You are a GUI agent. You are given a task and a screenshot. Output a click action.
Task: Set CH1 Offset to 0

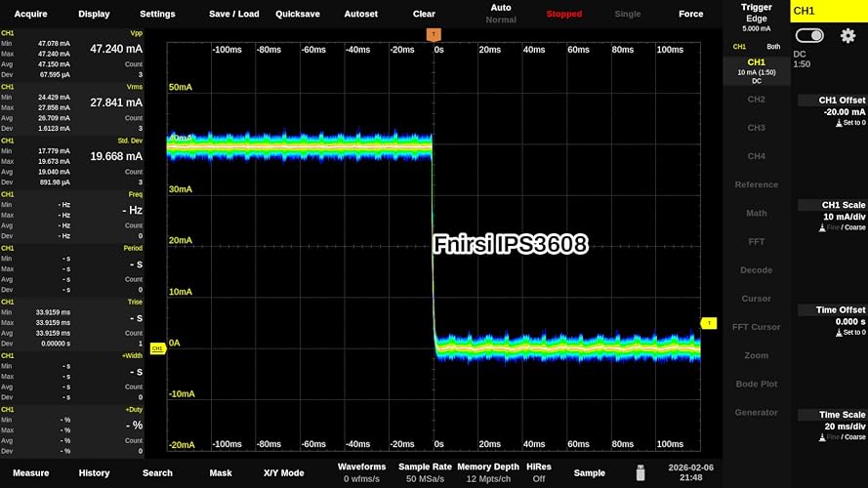(x=850, y=123)
